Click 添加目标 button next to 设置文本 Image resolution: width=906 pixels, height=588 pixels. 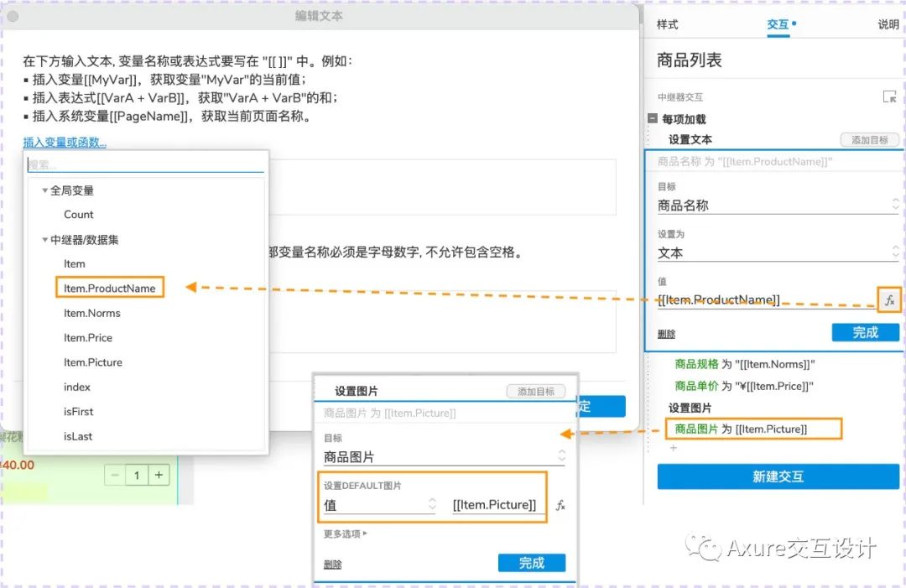pos(870,140)
